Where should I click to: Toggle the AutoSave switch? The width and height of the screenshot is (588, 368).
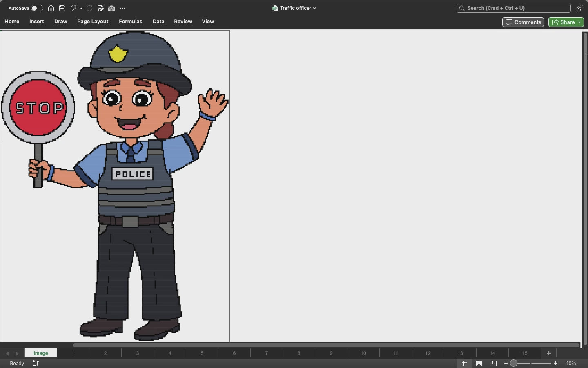(37, 8)
